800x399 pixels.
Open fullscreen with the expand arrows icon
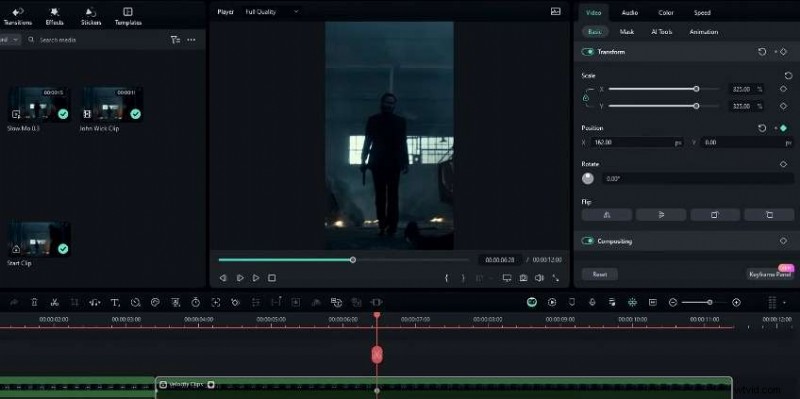pos(556,278)
